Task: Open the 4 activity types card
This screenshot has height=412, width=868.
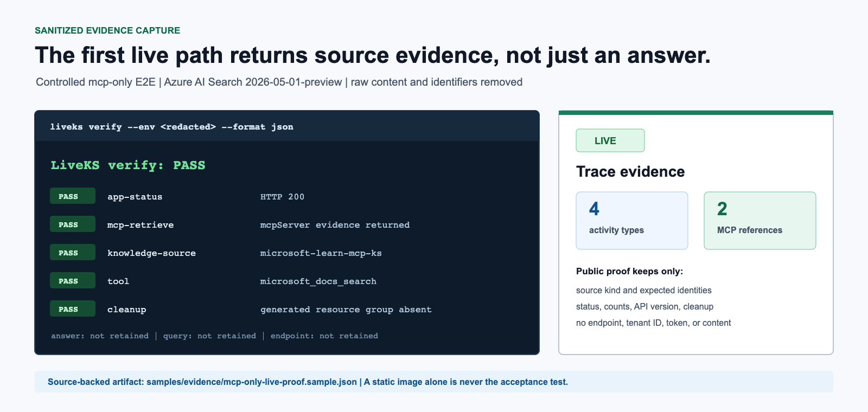Action: 632,221
